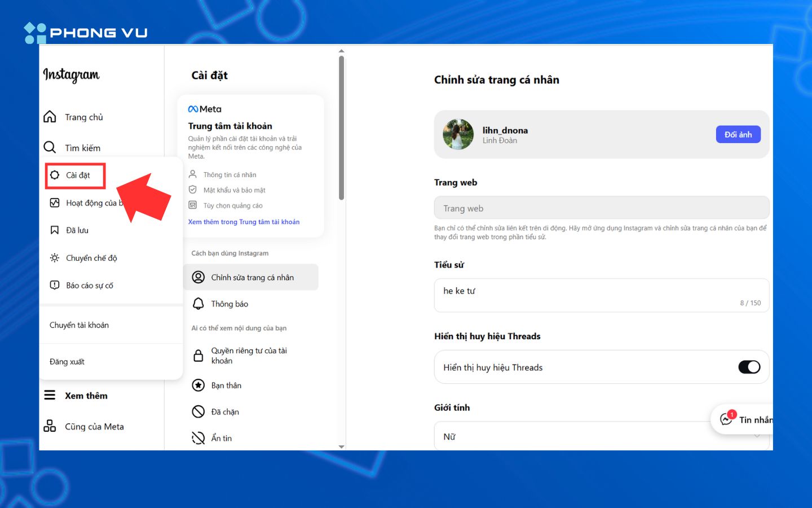Click the Tiểu sử text field
Viewport: 812px width, 508px height.
coord(601,295)
